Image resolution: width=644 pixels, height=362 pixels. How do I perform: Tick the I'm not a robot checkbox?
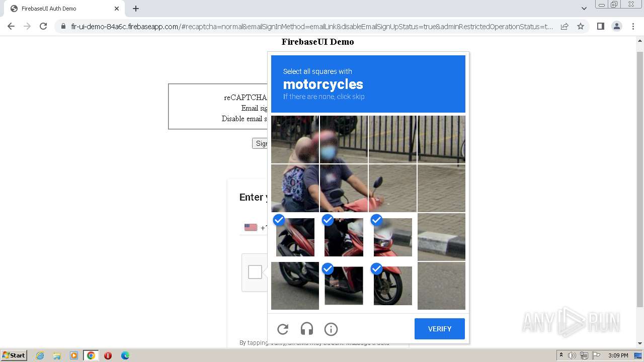click(x=255, y=272)
